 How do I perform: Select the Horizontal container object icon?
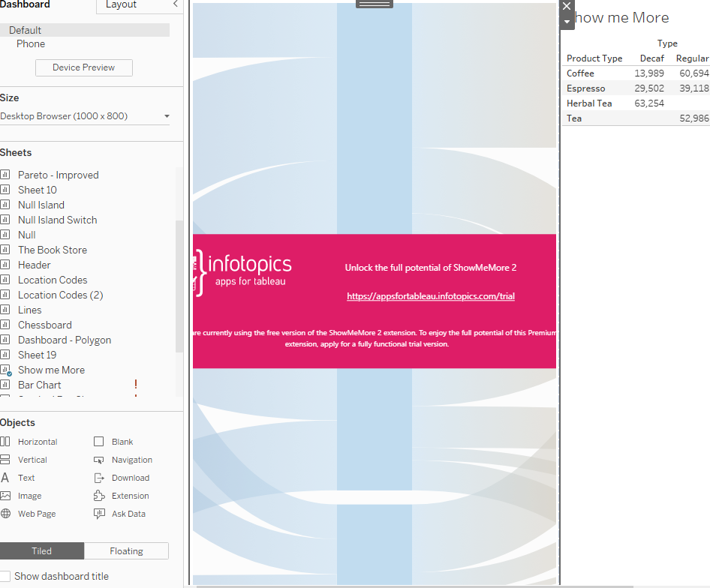click(x=5, y=441)
